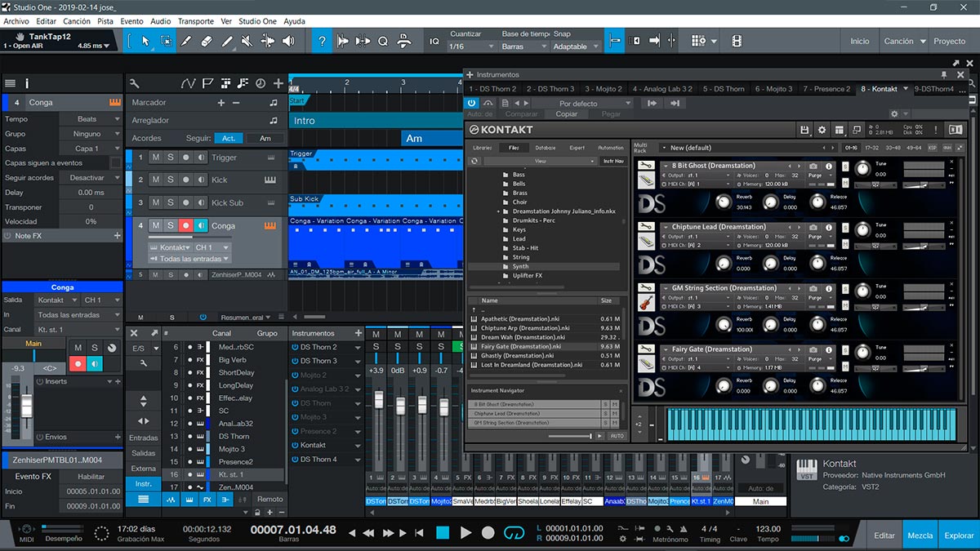Open the Base de tiempo Barras dropdown

click(x=524, y=47)
